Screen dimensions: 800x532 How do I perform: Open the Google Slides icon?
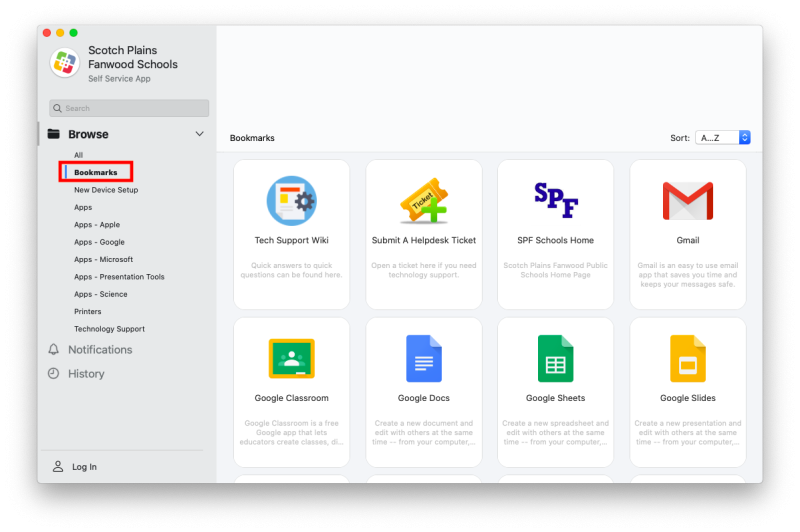(x=687, y=359)
